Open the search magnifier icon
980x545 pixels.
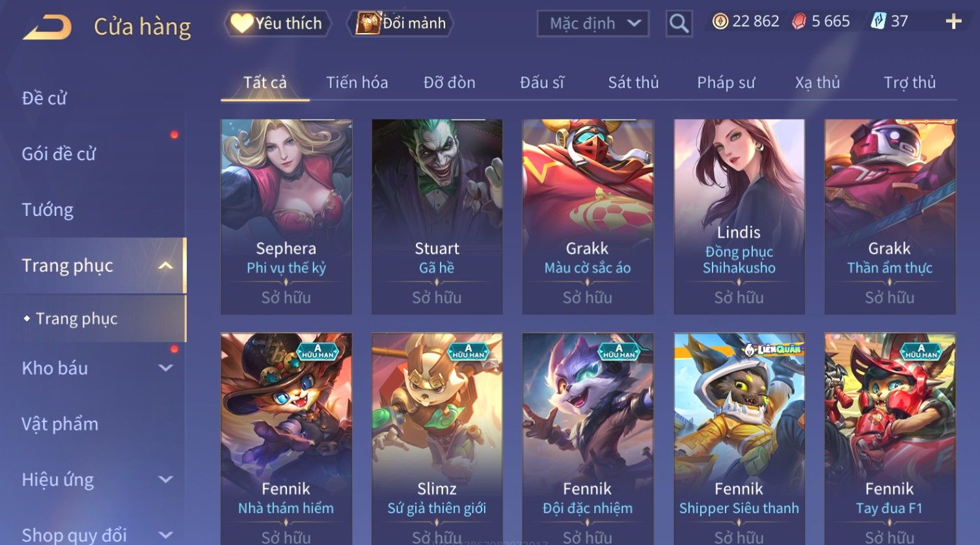(679, 23)
